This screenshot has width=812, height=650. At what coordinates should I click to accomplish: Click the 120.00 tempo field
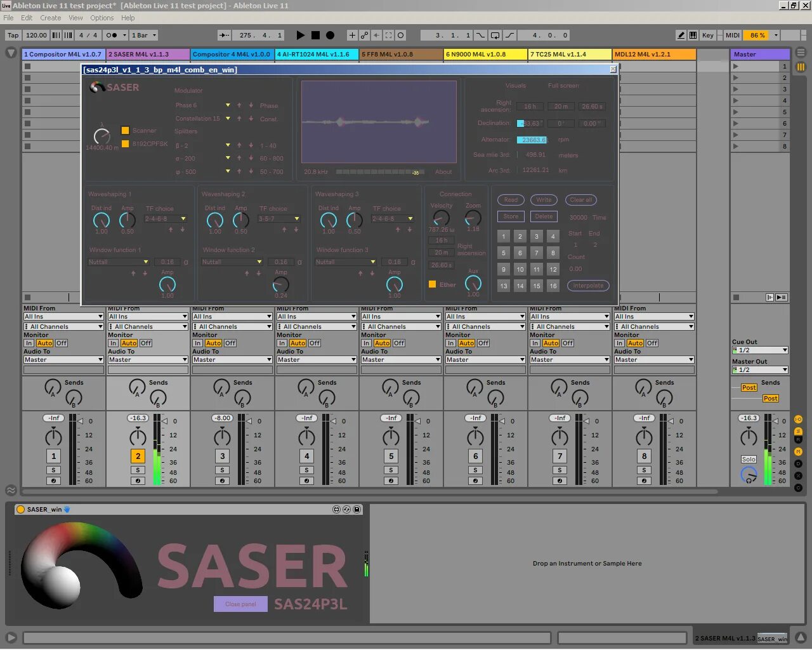click(36, 36)
